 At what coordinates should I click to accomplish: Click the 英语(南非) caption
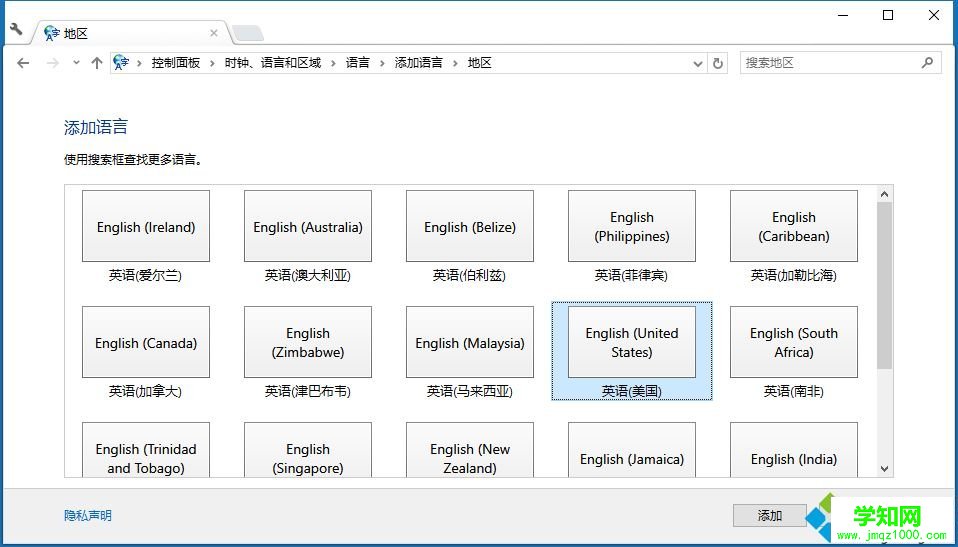pos(794,391)
